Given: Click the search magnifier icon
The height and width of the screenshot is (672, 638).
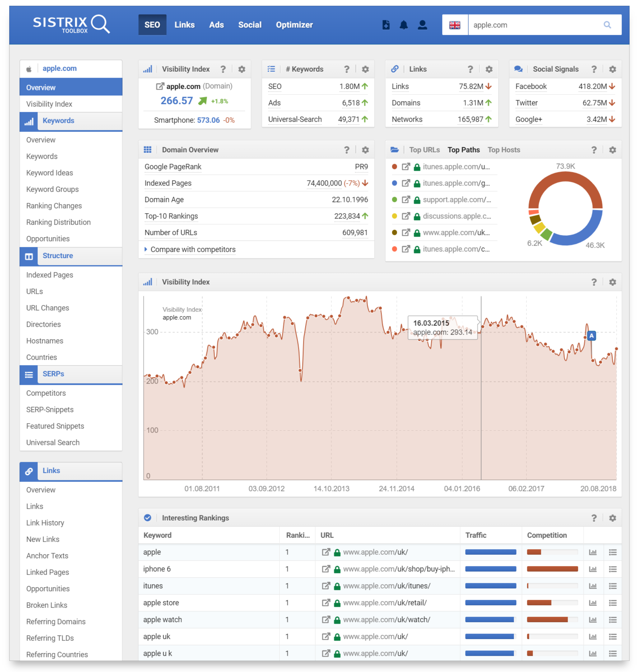Looking at the screenshot, I should pos(607,25).
